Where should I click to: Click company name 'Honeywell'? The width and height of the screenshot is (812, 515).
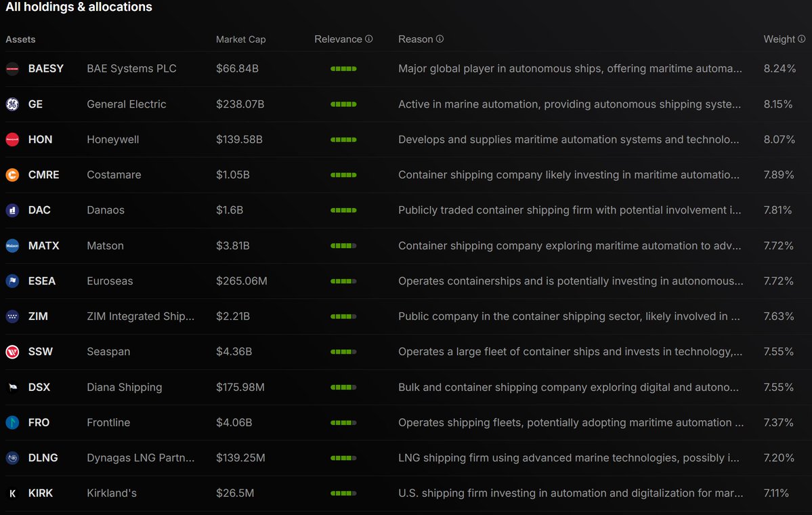(113, 140)
